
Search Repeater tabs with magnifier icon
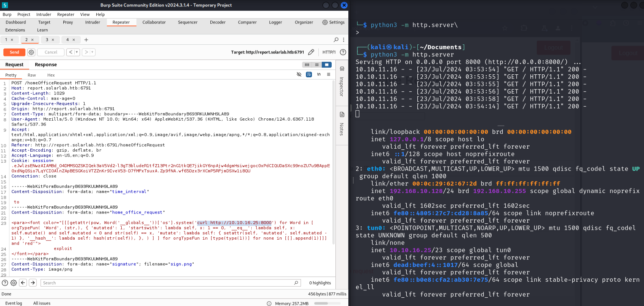click(x=336, y=40)
